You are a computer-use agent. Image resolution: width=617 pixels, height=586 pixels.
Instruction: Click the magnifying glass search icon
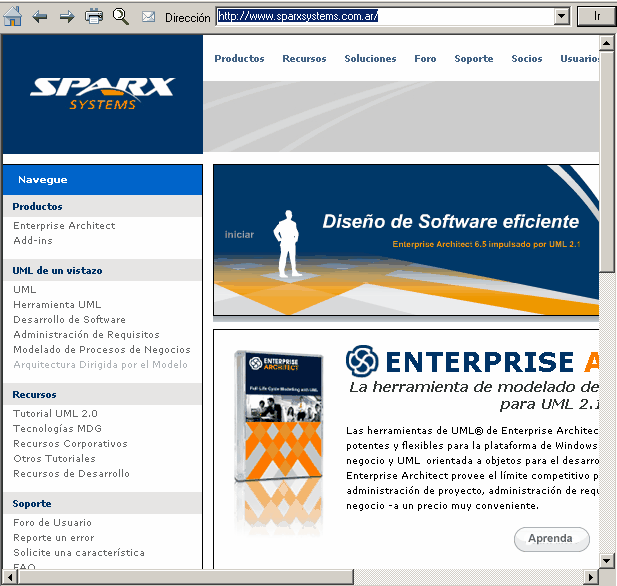[x=120, y=17]
